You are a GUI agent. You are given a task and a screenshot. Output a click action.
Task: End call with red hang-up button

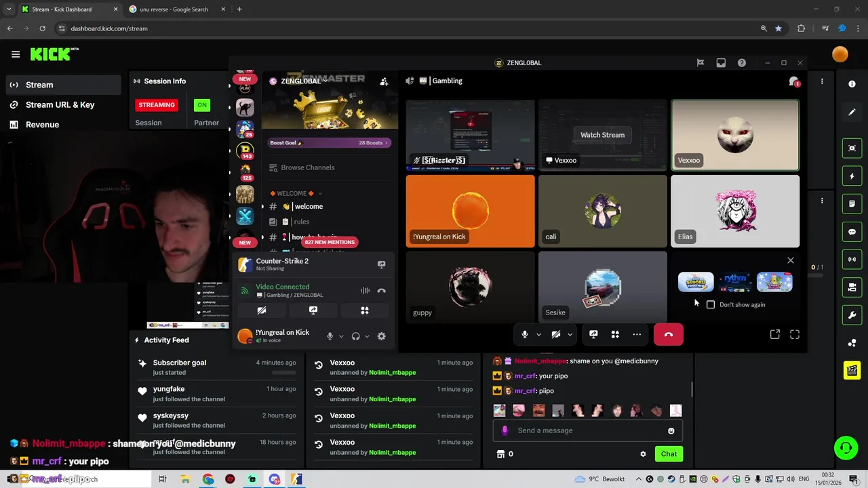[669, 334]
